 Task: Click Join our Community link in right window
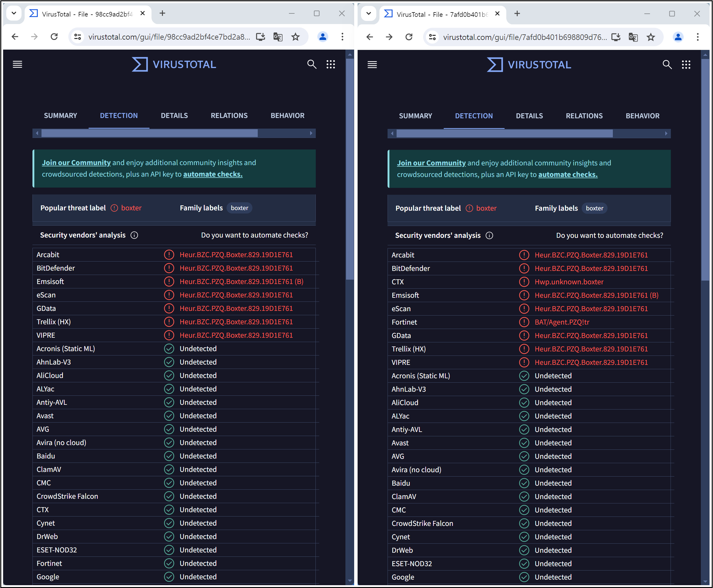coord(431,163)
